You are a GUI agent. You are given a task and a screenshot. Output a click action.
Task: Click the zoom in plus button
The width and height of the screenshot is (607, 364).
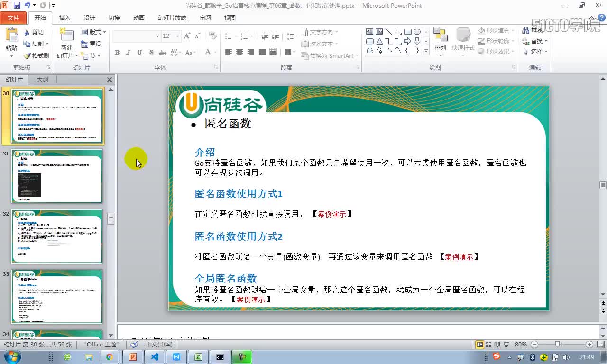589,345
